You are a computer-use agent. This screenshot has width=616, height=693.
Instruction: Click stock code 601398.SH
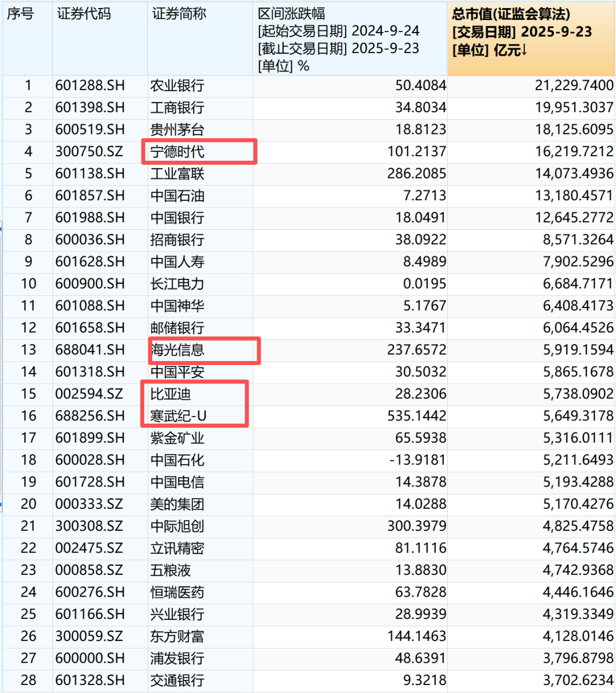90,108
